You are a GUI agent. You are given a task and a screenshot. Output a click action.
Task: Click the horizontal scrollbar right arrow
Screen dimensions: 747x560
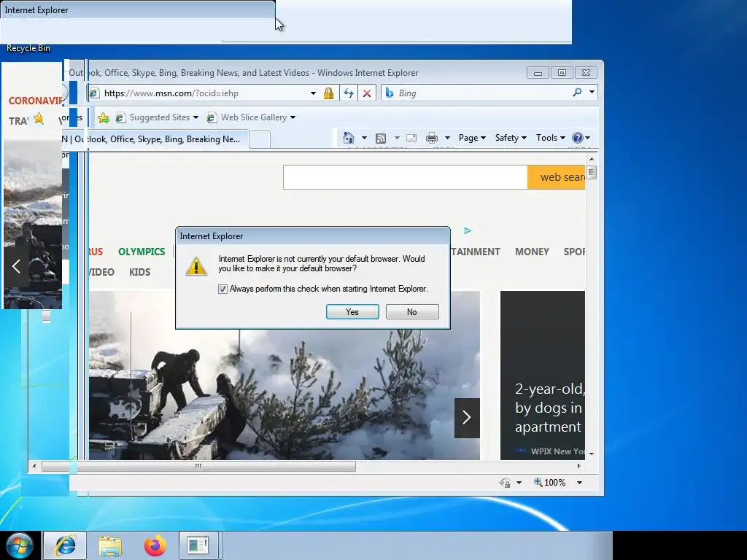pos(579,466)
